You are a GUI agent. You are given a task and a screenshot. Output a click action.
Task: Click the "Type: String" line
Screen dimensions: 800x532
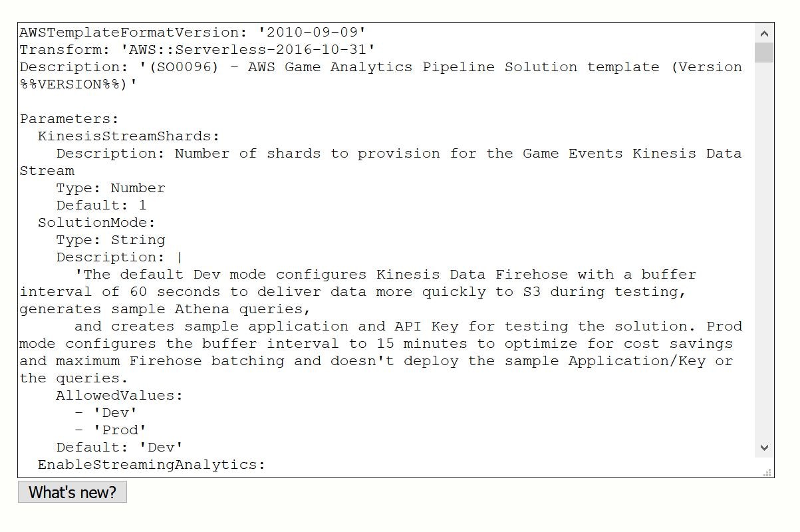click(109, 239)
